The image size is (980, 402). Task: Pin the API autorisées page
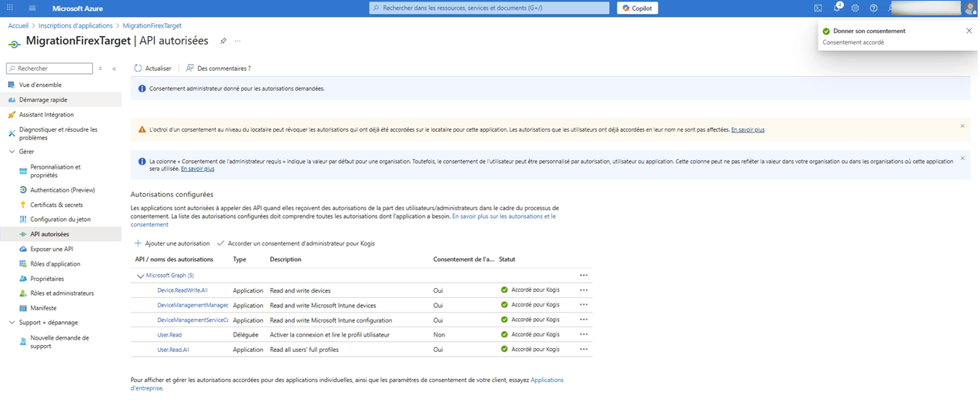[223, 40]
